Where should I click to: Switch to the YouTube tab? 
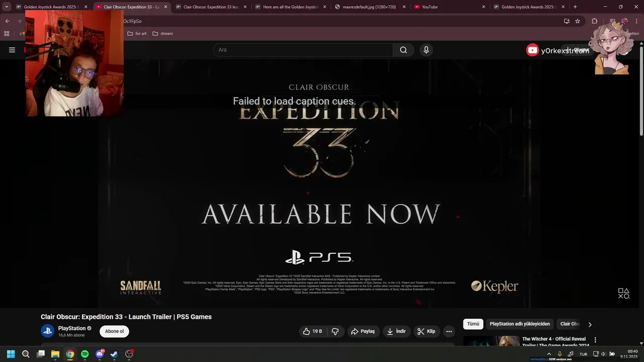pos(449,7)
